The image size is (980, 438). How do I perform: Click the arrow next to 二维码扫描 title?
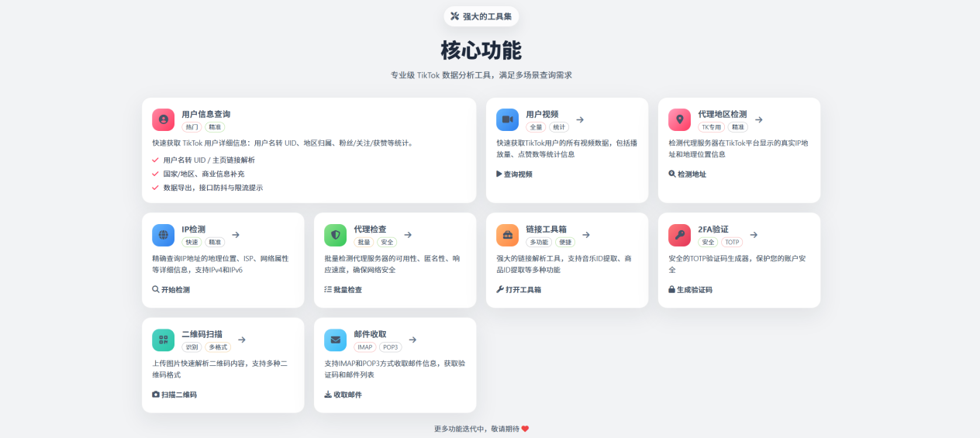242,340
